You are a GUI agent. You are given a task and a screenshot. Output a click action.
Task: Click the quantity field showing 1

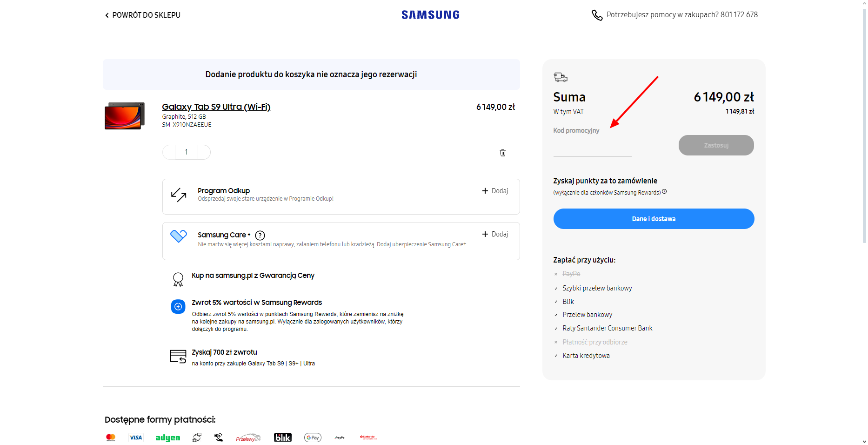point(187,152)
